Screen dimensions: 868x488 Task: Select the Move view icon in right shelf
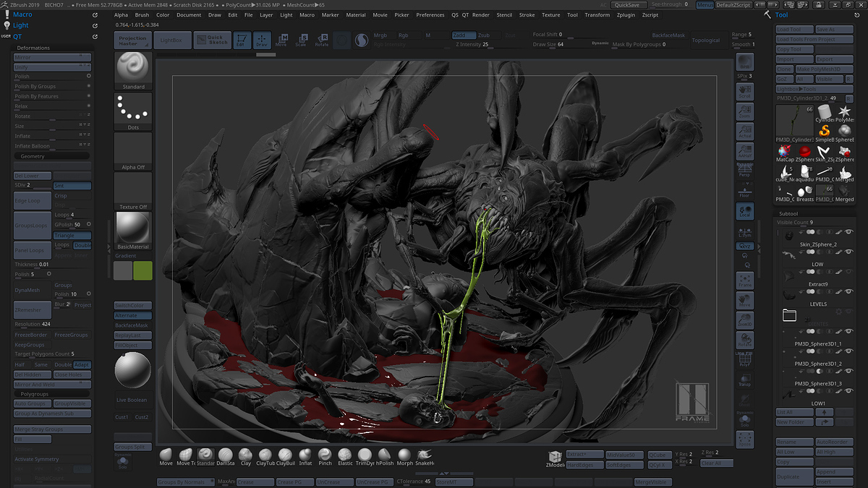[744, 300]
